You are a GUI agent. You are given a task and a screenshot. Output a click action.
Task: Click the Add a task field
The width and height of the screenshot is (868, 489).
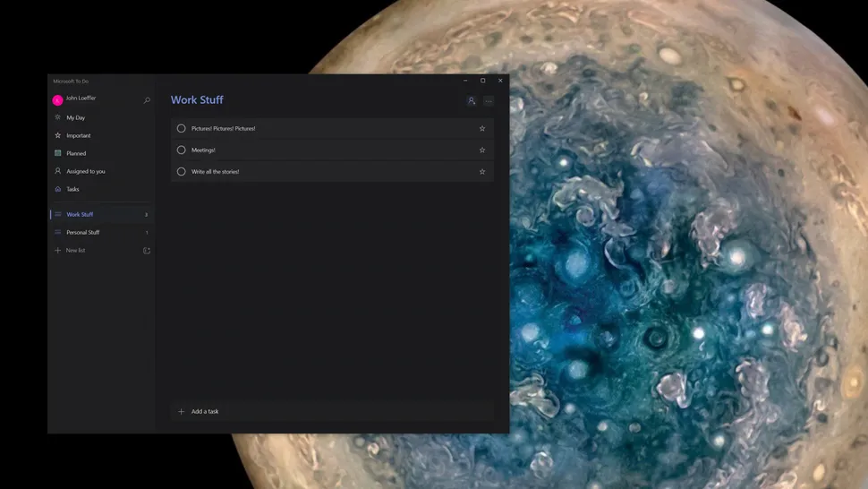(332, 411)
